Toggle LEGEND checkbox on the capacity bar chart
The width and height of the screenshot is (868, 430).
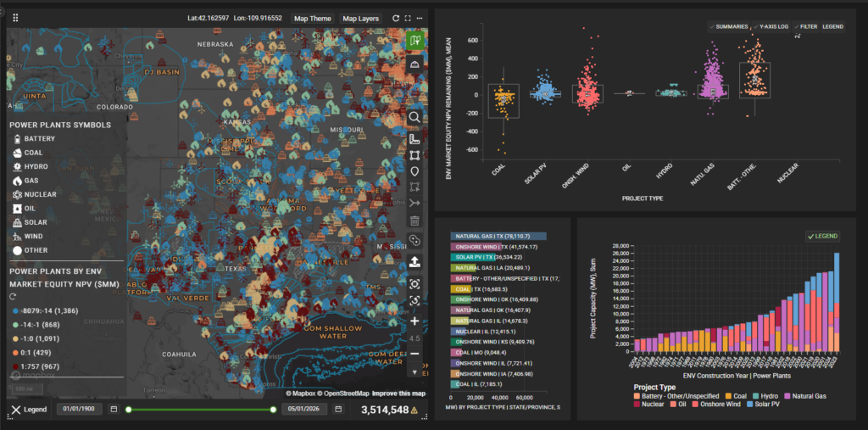822,236
